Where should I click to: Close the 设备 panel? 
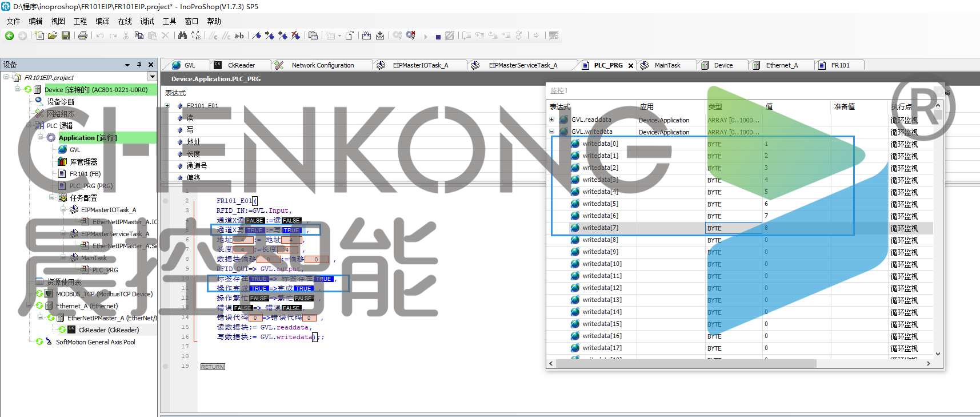click(151, 65)
